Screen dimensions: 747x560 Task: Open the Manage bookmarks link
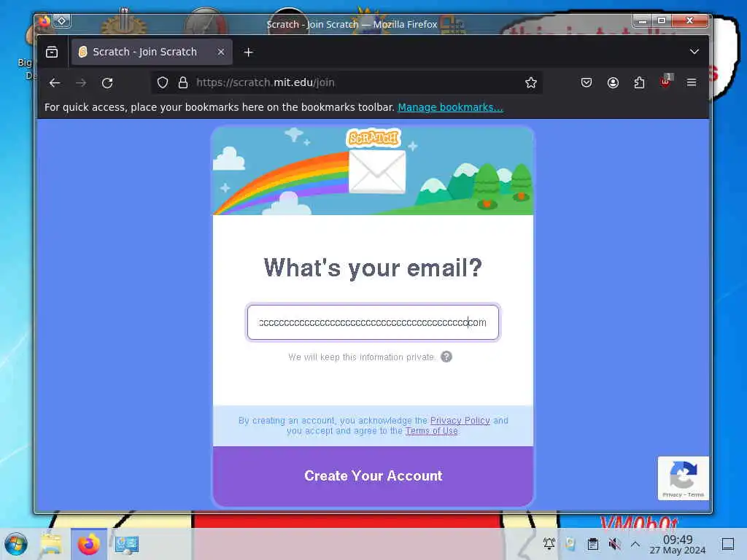click(450, 107)
